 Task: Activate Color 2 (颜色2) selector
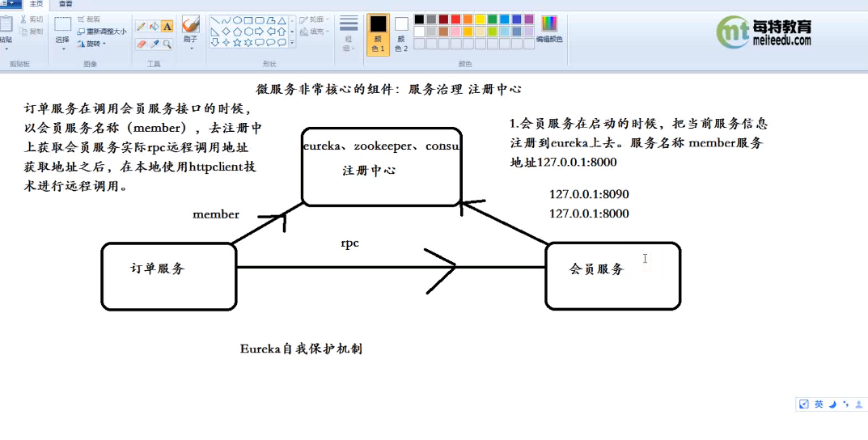pyautogui.click(x=401, y=34)
